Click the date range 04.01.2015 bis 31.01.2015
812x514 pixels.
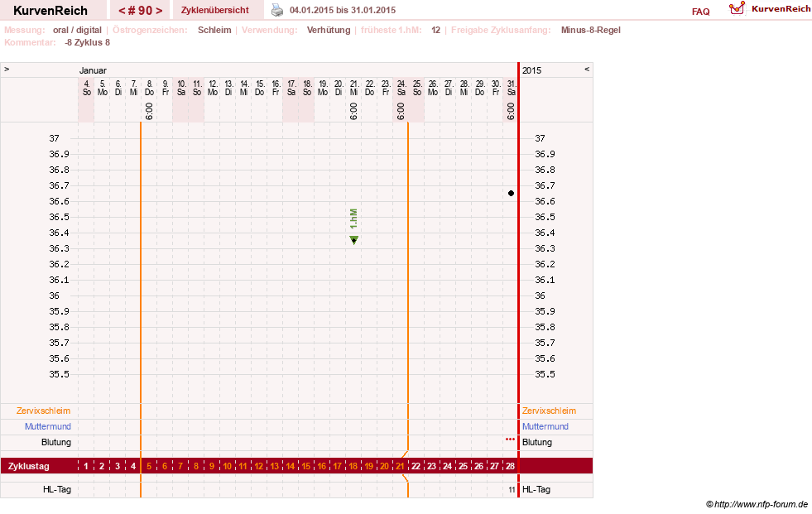pos(343,11)
